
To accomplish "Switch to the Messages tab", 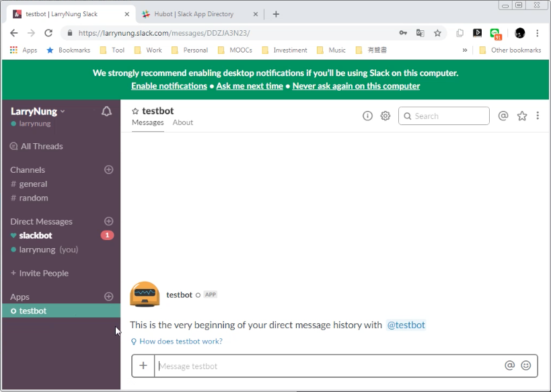I will (x=148, y=122).
